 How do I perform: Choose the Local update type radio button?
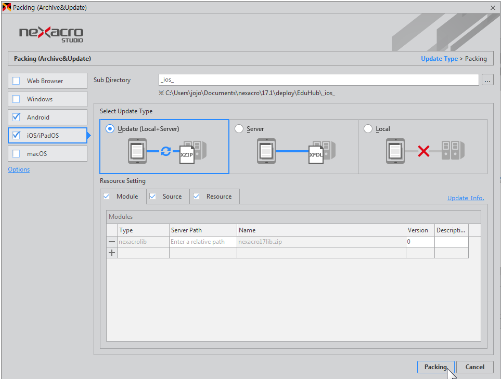pyautogui.click(x=368, y=129)
